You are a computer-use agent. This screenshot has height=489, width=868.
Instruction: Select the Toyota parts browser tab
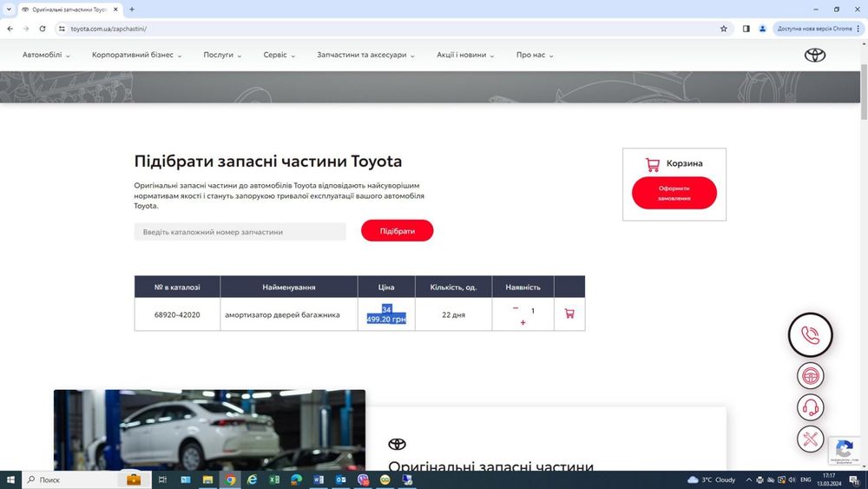(x=69, y=10)
